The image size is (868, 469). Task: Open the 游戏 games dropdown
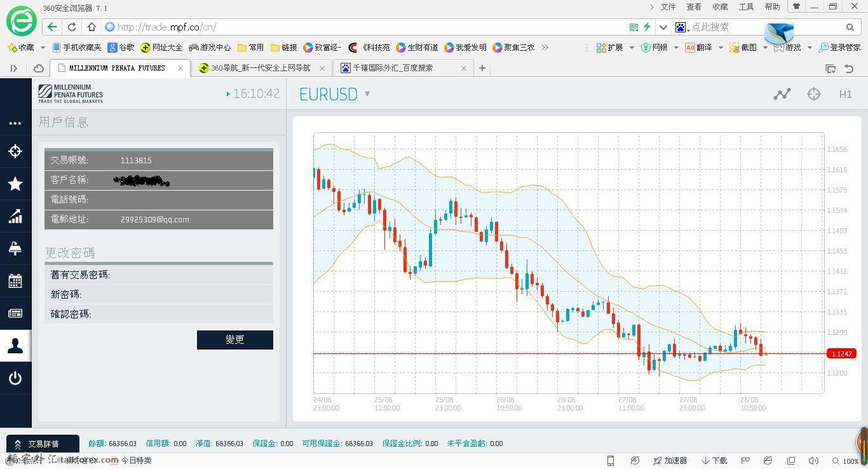click(792, 48)
